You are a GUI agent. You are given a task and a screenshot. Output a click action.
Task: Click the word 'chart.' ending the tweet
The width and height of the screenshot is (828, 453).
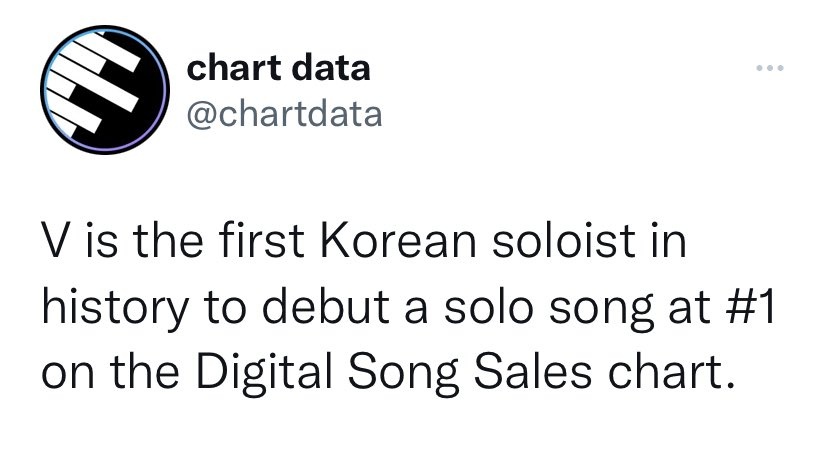(x=672, y=372)
